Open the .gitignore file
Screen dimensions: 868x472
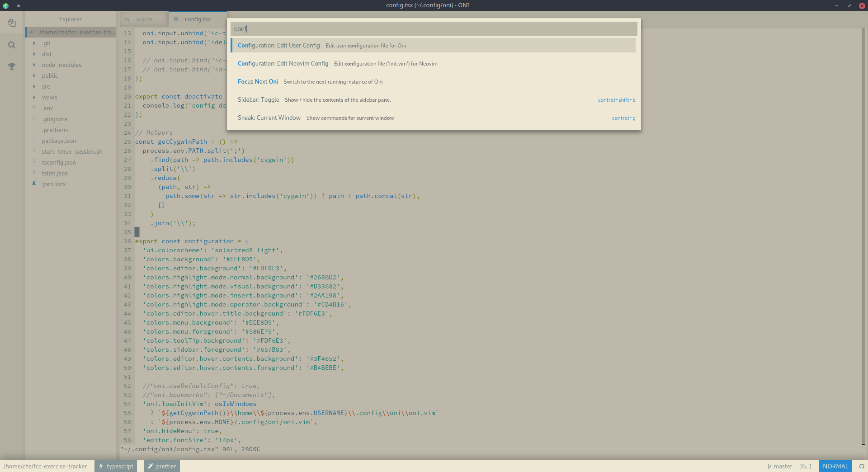click(54, 119)
